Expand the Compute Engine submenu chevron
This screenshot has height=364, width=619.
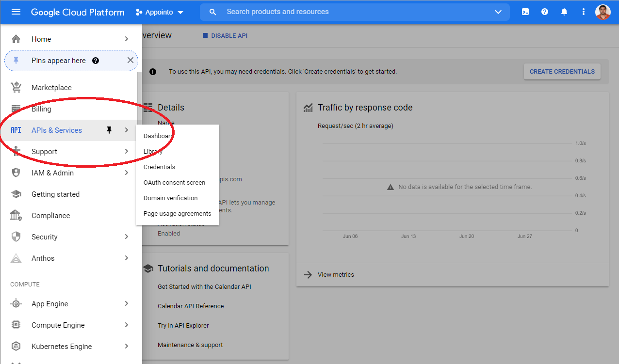pos(126,325)
